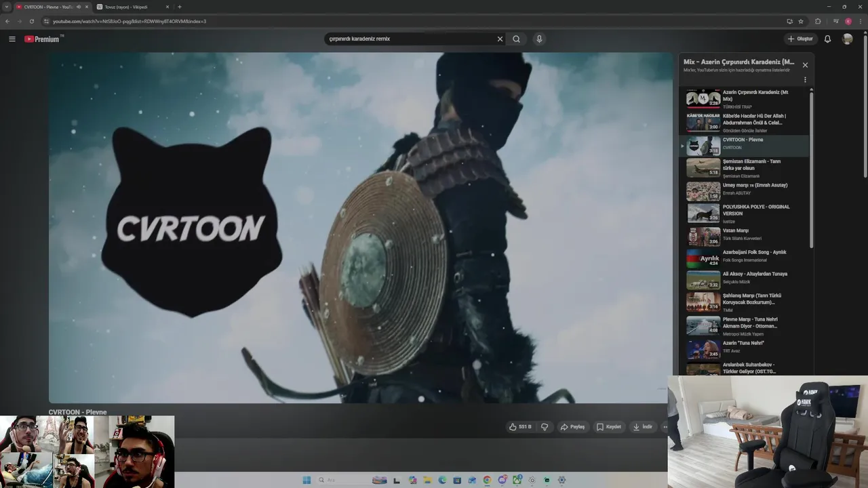Play Şemistan Elizamanlı - Tanrı türkə yar olsun

click(x=744, y=168)
